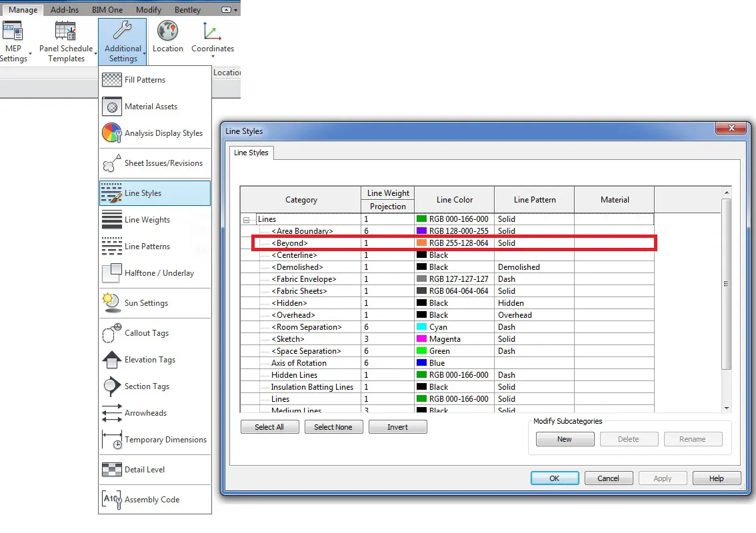The width and height of the screenshot is (756, 533).
Task: Open Elevation Tags icon
Action: tap(112, 360)
